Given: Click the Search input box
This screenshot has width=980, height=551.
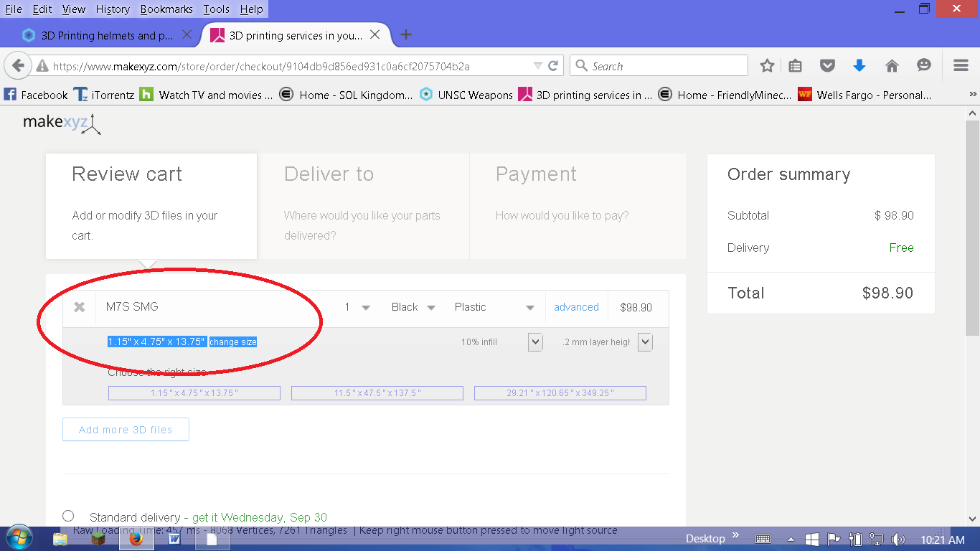Looking at the screenshot, I should click(x=659, y=66).
